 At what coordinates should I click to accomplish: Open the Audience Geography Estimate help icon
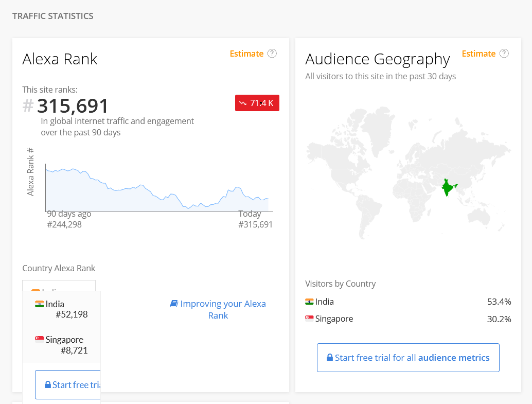(x=504, y=54)
